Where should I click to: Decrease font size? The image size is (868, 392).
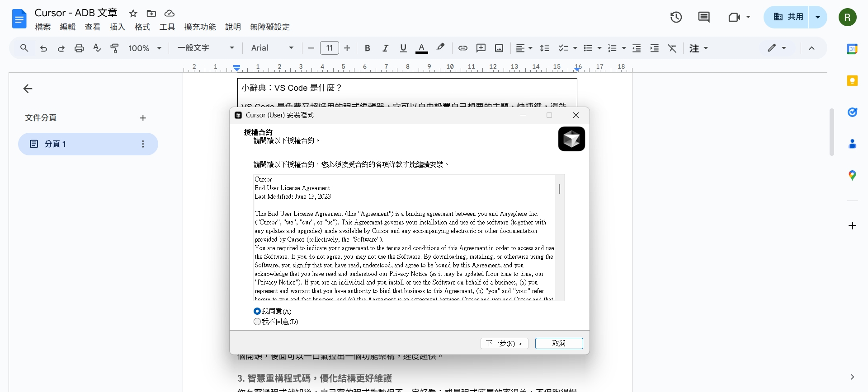pos(311,48)
